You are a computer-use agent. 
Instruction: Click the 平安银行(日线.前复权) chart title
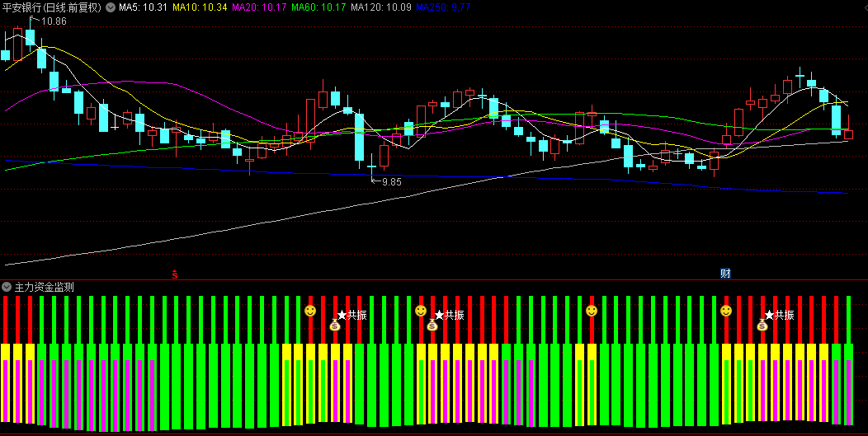click(x=52, y=7)
